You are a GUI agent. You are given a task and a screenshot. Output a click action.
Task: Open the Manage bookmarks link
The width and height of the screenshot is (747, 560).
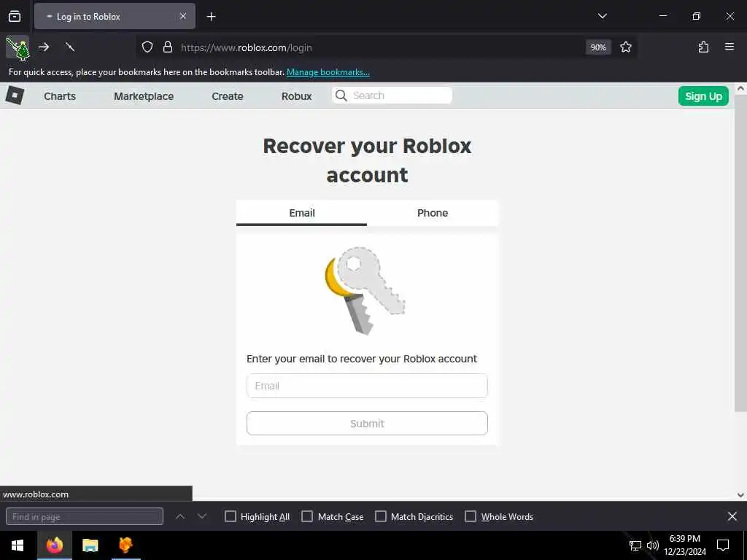328,72
